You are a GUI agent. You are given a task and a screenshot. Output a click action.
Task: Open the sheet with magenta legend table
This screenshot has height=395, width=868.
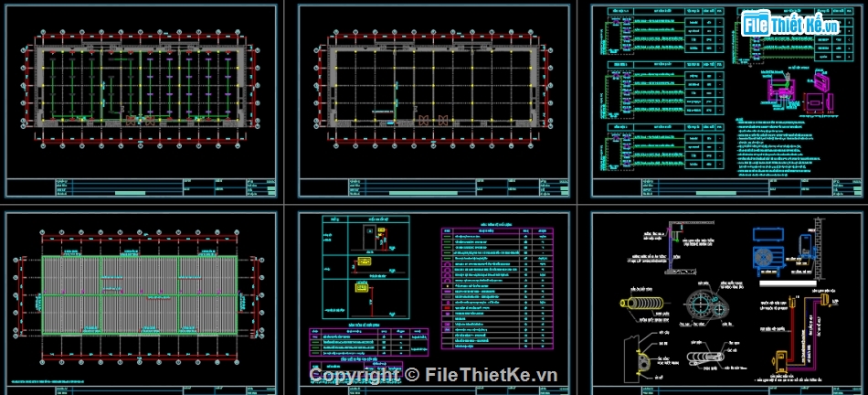point(434,303)
